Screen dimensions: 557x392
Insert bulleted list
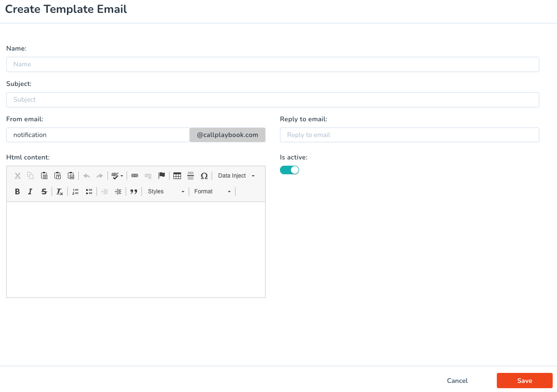[89, 192]
